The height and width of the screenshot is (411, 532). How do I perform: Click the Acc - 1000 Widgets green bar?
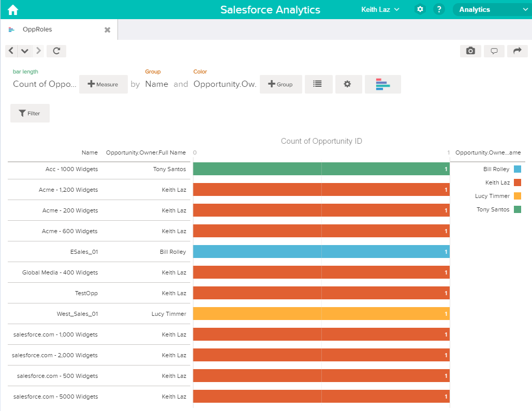pos(321,169)
